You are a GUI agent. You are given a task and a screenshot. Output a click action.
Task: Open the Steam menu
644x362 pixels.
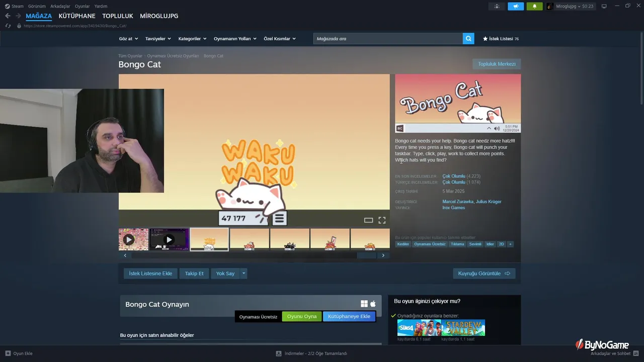click(x=18, y=6)
